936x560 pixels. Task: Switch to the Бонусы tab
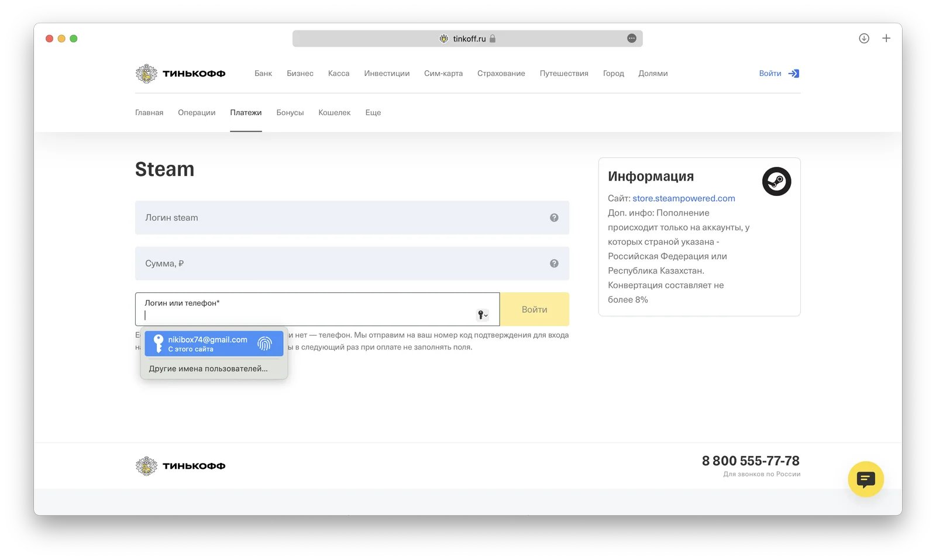point(290,113)
